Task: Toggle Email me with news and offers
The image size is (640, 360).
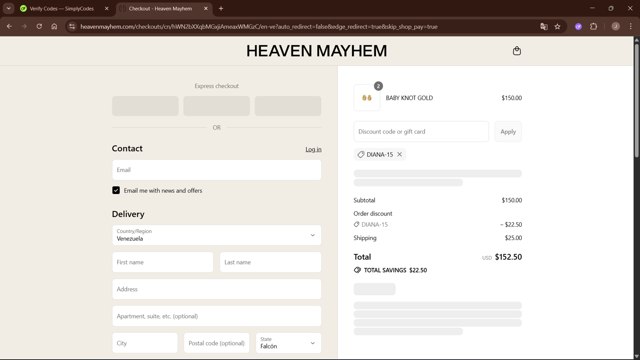Action: pyautogui.click(x=116, y=190)
